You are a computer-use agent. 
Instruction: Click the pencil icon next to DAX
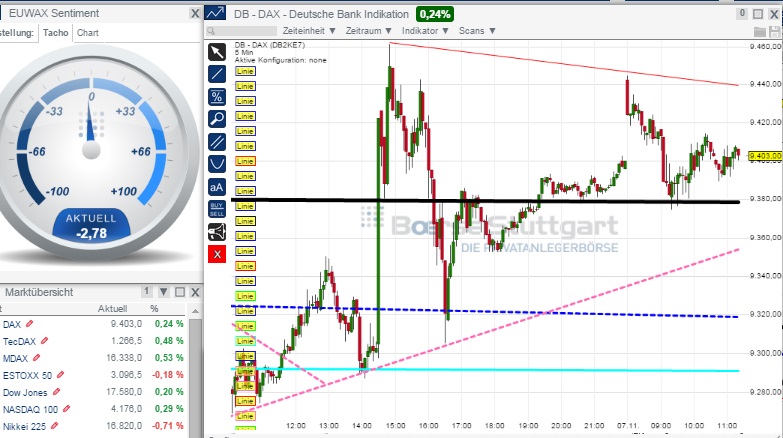(x=29, y=324)
